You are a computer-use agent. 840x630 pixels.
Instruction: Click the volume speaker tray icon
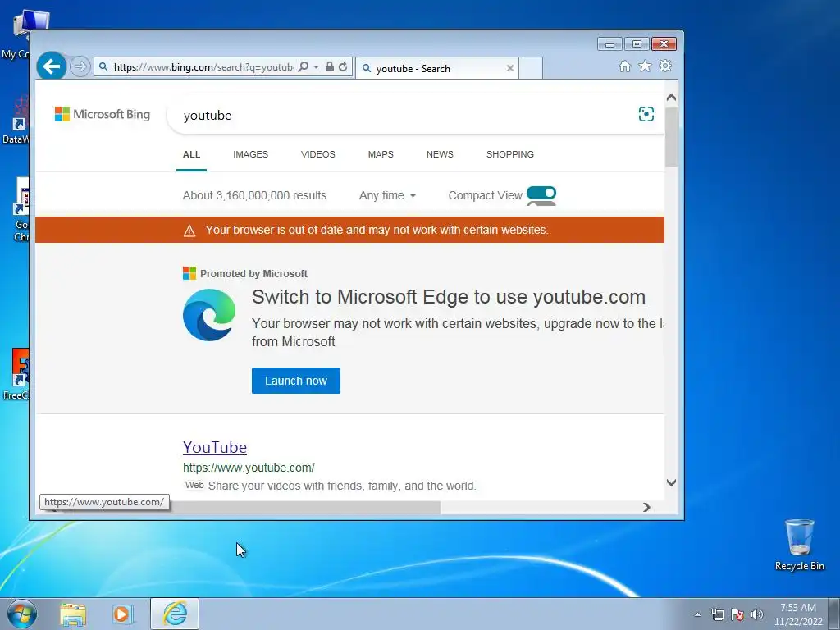point(756,614)
